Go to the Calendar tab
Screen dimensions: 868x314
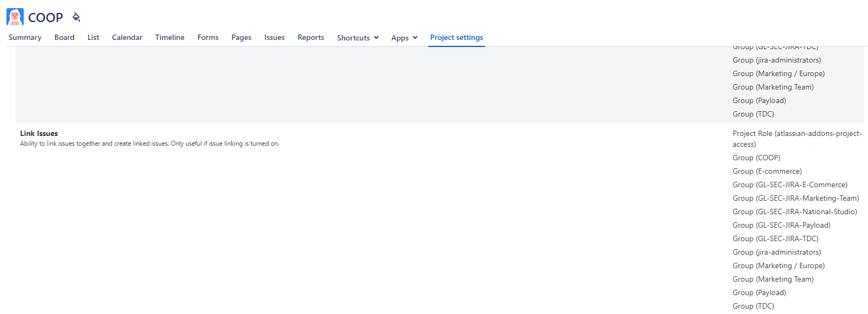click(x=127, y=37)
